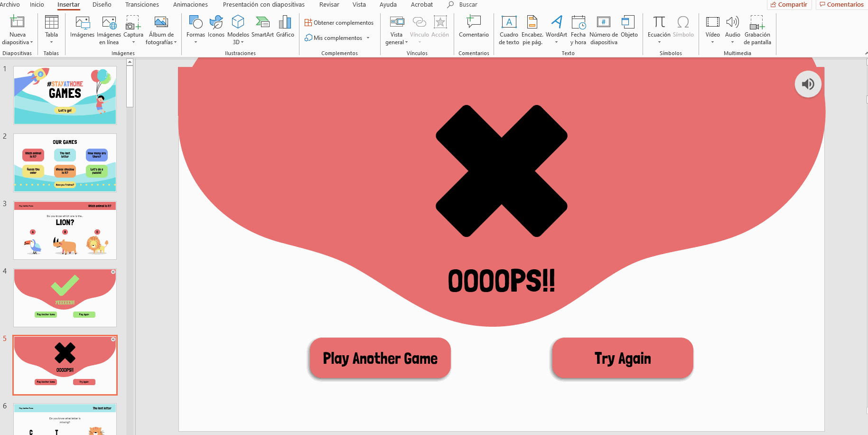The image size is (868, 435).
Task: Open Presentación con diapositivas tab
Action: click(264, 4)
